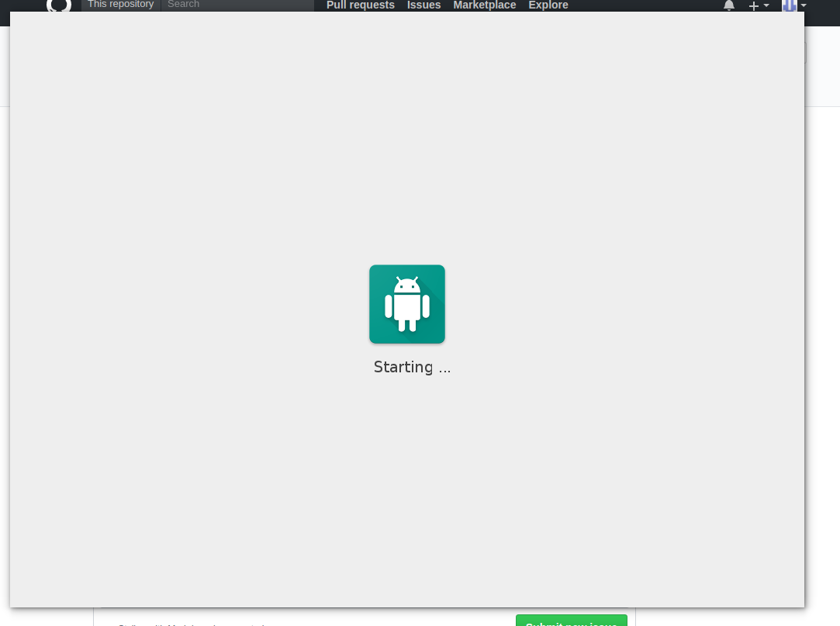
Task: Click the Starting status text
Action: 412,367
